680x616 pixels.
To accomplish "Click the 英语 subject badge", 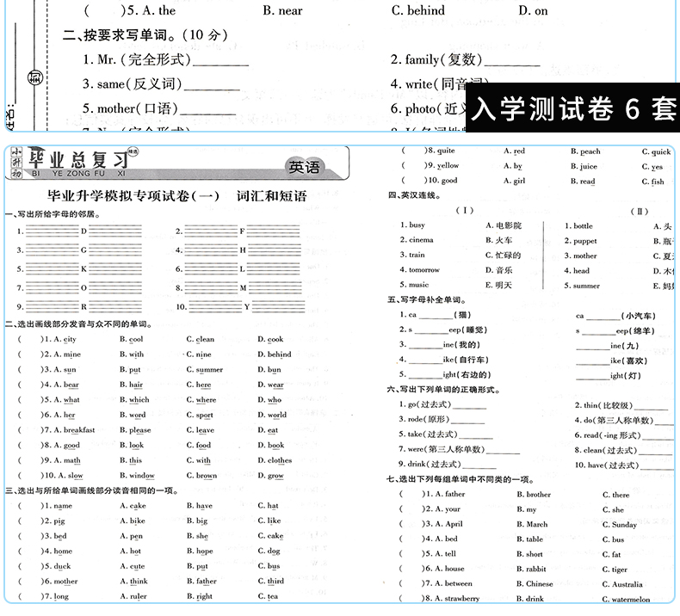I will point(304,167).
